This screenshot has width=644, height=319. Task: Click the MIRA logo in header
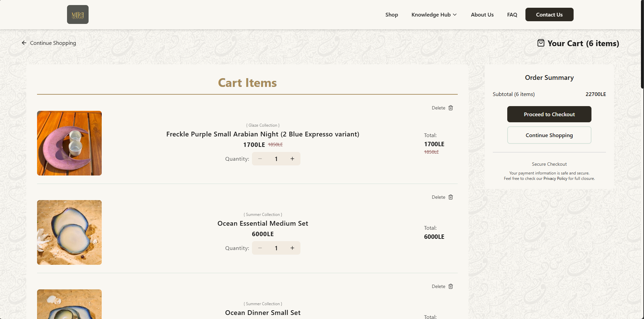[x=78, y=14]
